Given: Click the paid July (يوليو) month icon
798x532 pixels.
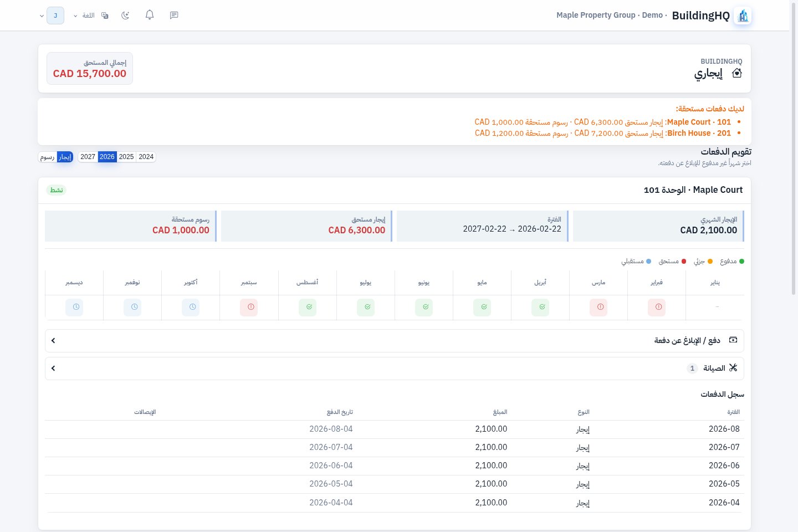Looking at the screenshot, I should [366, 308].
